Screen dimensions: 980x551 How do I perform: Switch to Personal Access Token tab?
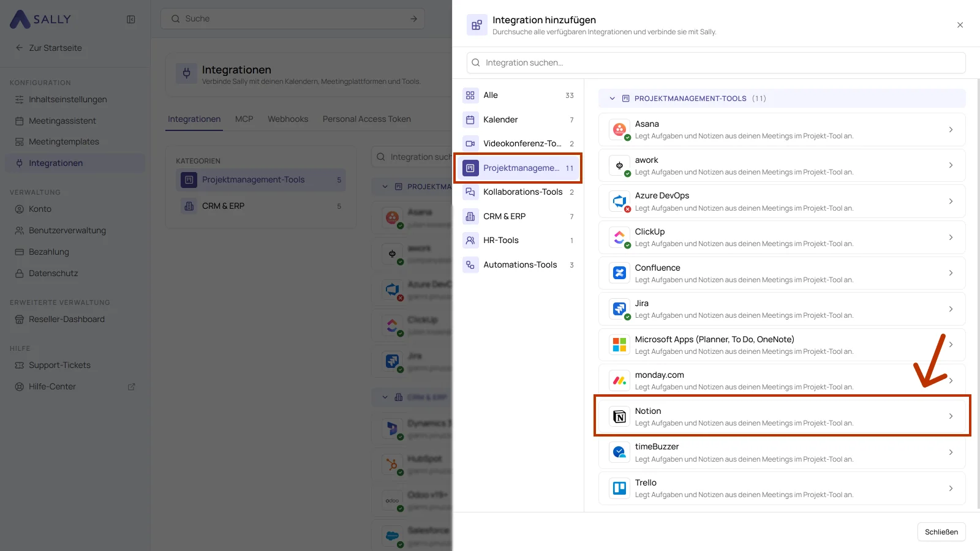[367, 119]
